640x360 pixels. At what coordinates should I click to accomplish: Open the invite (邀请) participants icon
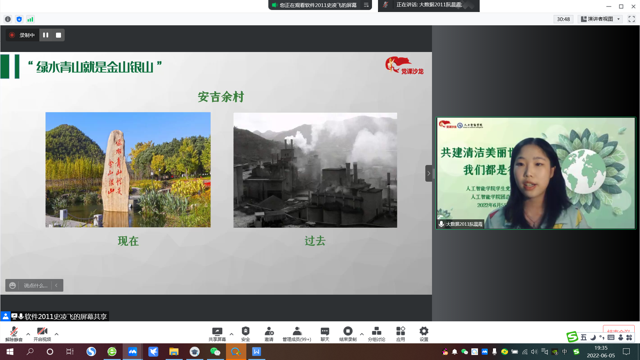[x=269, y=334]
